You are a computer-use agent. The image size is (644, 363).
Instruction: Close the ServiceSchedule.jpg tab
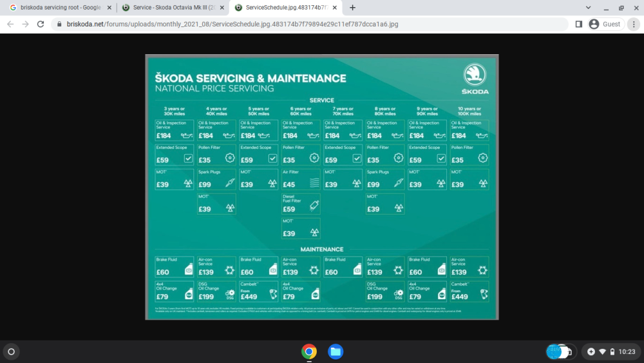(x=335, y=7)
